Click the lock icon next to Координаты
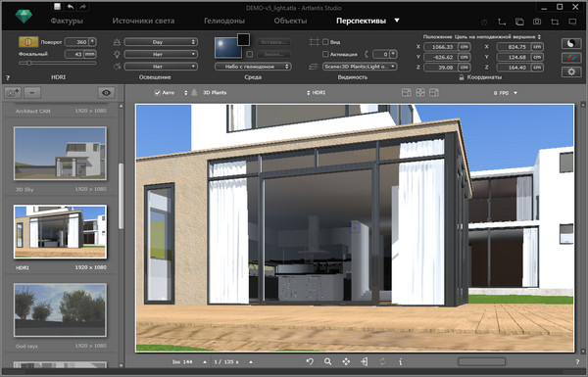588x377 pixels. click(462, 77)
